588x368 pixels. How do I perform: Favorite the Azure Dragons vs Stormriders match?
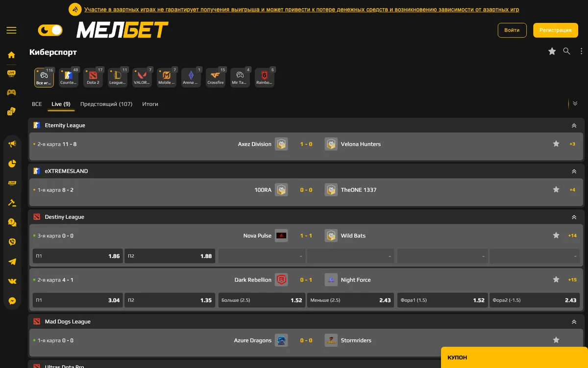[556, 340]
